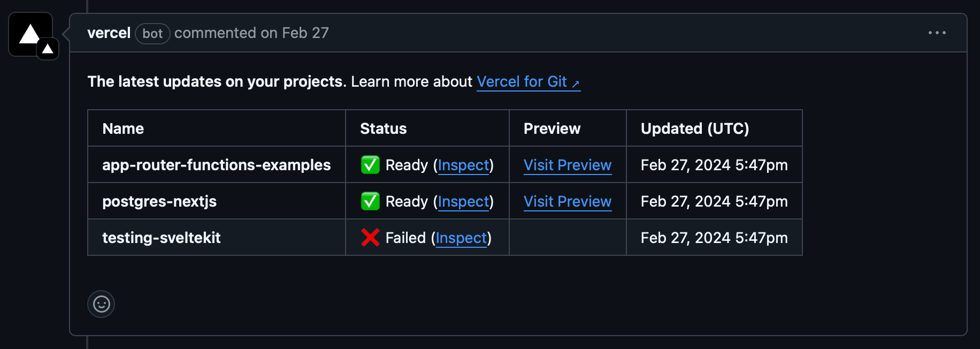
Task: Visit Preview for app-router-functions-examples
Action: (x=567, y=165)
